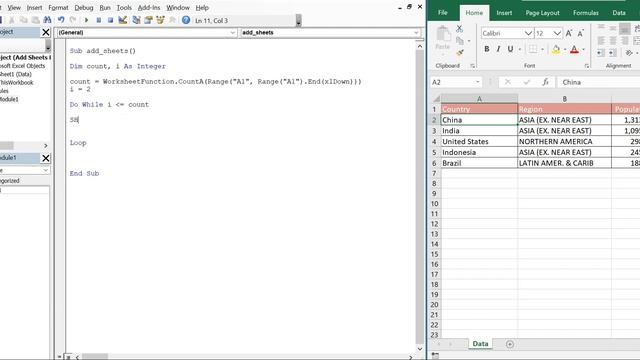Click the Increase Indent icon in Alignment group

pos(612,53)
